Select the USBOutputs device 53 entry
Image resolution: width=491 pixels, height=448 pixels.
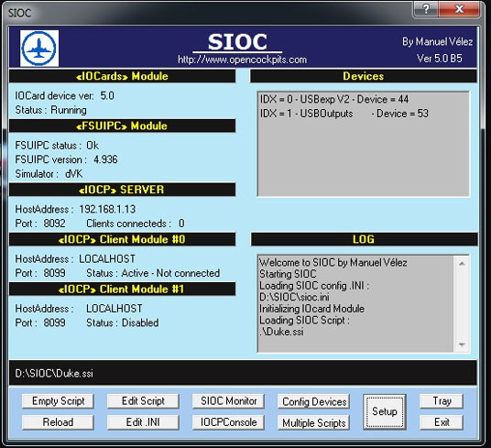[x=344, y=114]
